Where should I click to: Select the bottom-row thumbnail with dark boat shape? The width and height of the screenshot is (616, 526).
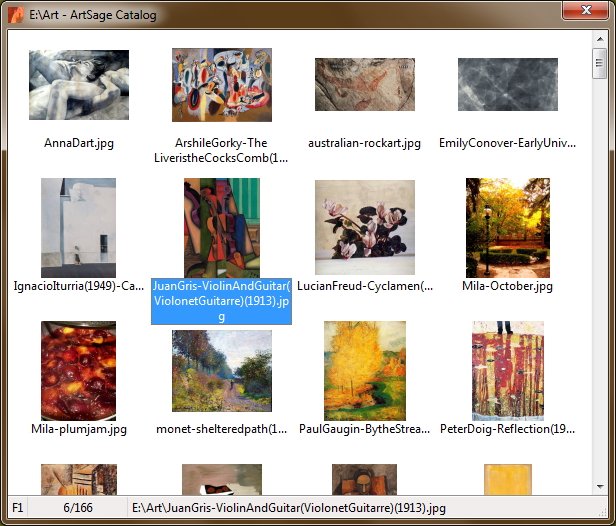click(222, 479)
